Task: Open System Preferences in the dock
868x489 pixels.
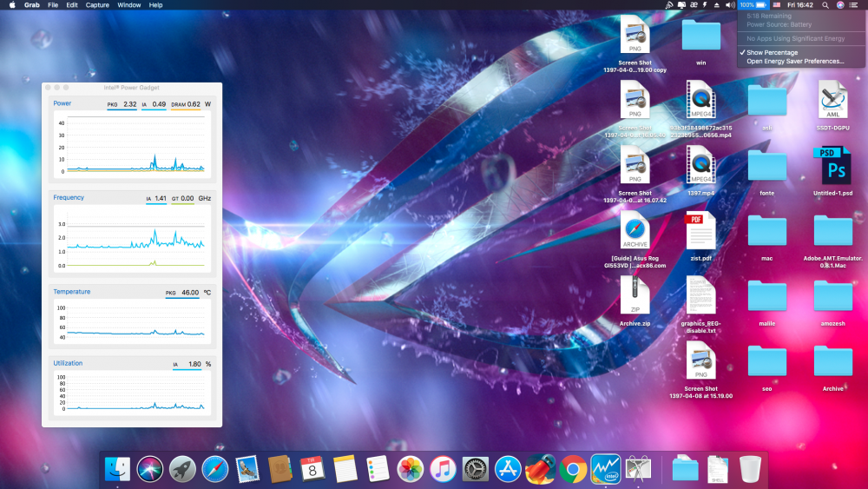Action: pos(475,470)
